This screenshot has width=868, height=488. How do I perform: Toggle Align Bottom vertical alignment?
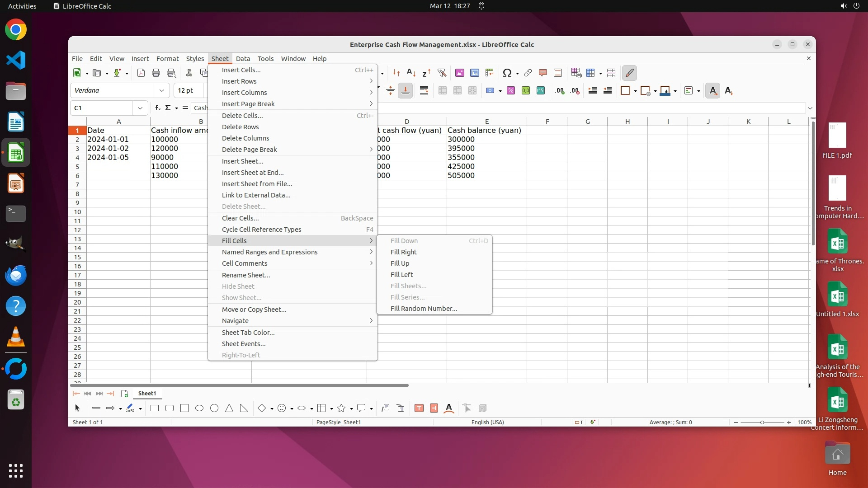[406, 91]
